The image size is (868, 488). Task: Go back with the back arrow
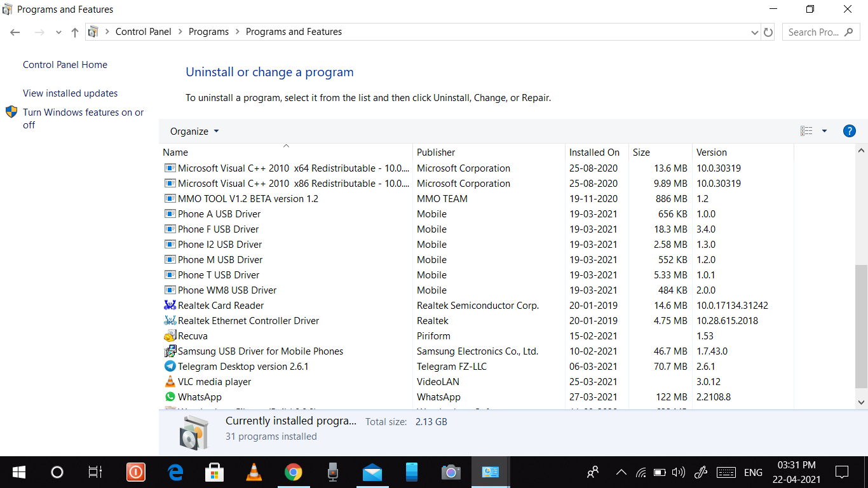click(15, 32)
